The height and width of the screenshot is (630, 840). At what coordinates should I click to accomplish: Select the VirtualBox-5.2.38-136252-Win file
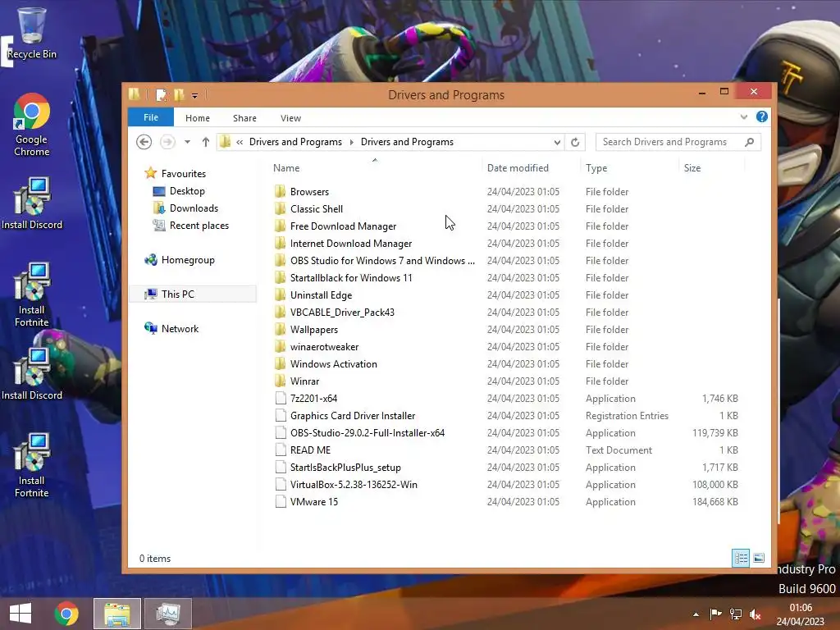click(x=354, y=484)
